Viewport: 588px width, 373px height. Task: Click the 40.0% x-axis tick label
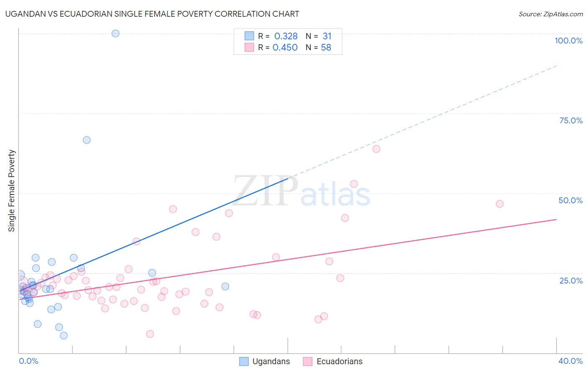coord(570,361)
